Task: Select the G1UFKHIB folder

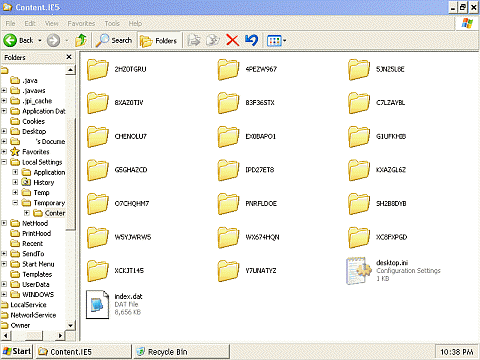Action: pos(377,136)
